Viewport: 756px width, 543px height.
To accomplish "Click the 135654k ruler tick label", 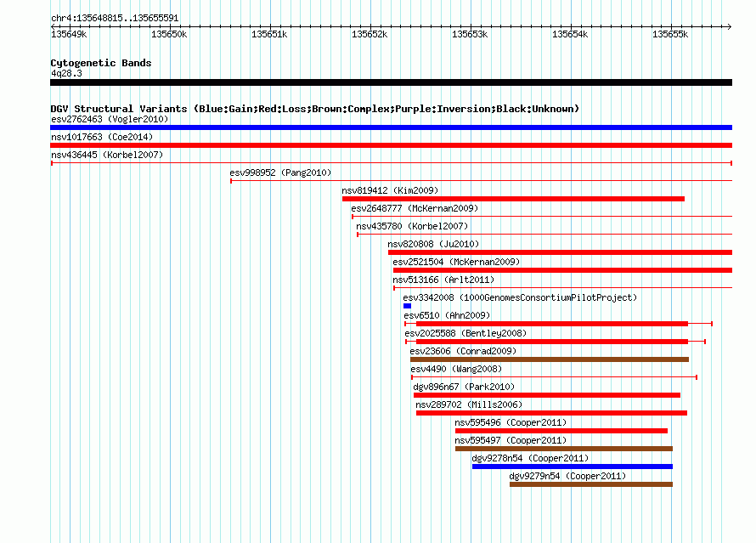I will [570, 34].
